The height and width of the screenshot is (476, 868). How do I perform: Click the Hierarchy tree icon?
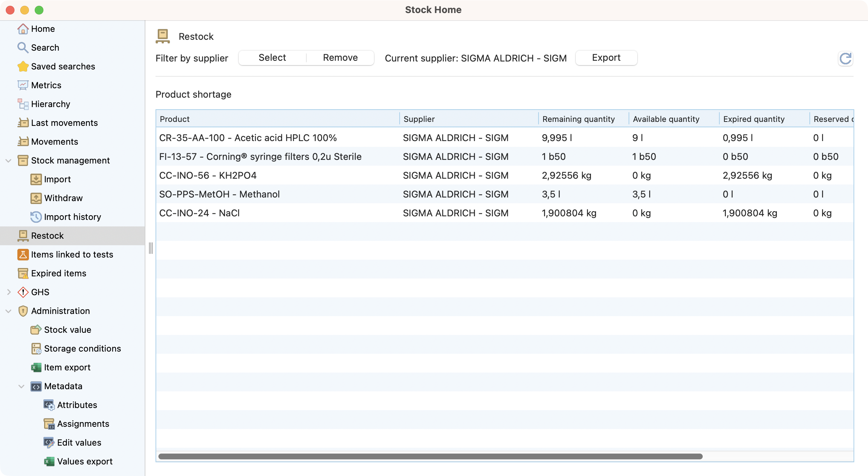point(23,104)
